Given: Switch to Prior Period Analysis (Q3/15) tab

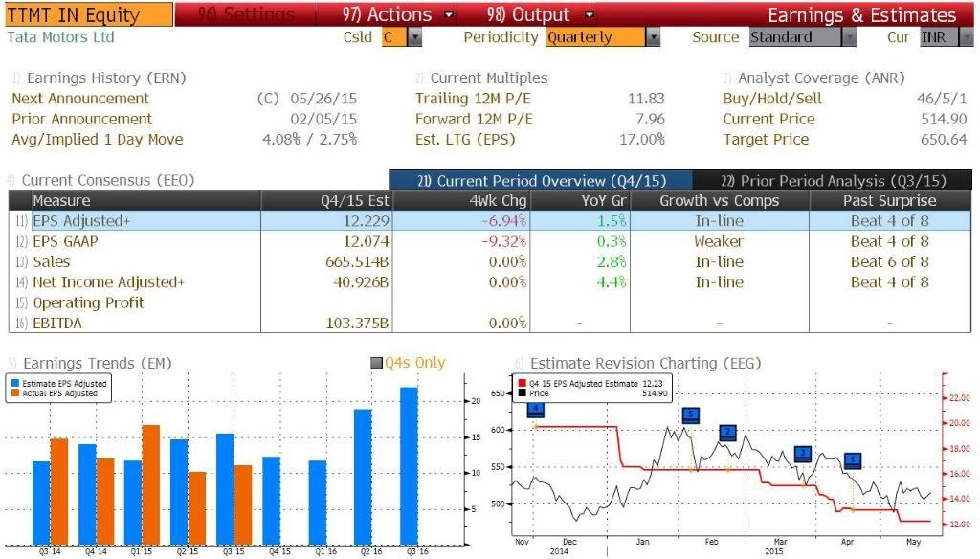Looking at the screenshot, I should pos(833,181).
